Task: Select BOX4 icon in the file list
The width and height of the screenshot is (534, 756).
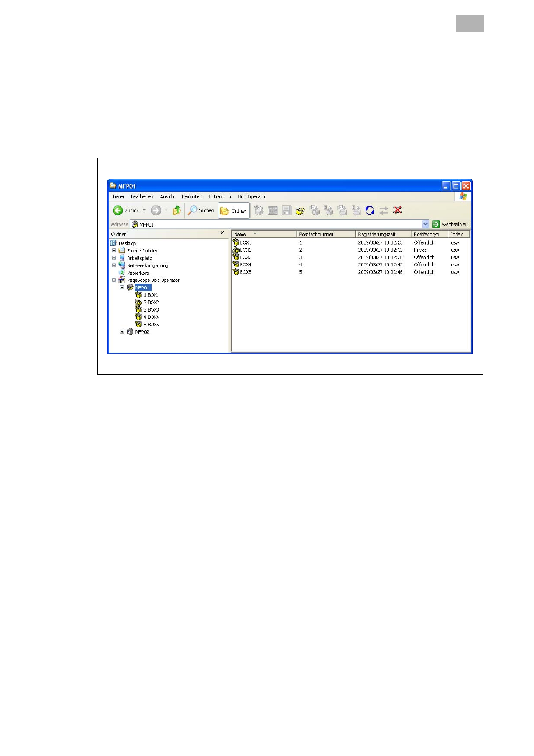Action: pos(236,264)
